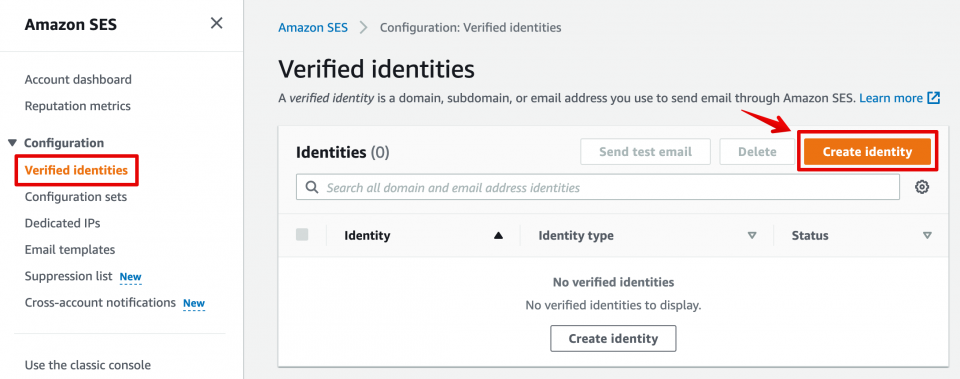The height and width of the screenshot is (379, 960).
Task: Sort by Identity column arrow
Action: (x=498, y=236)
